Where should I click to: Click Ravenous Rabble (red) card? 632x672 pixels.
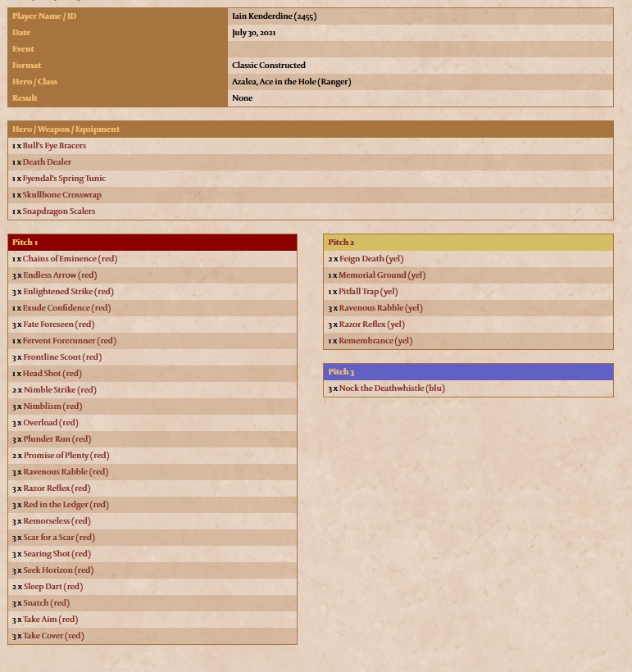coord(66,471)
